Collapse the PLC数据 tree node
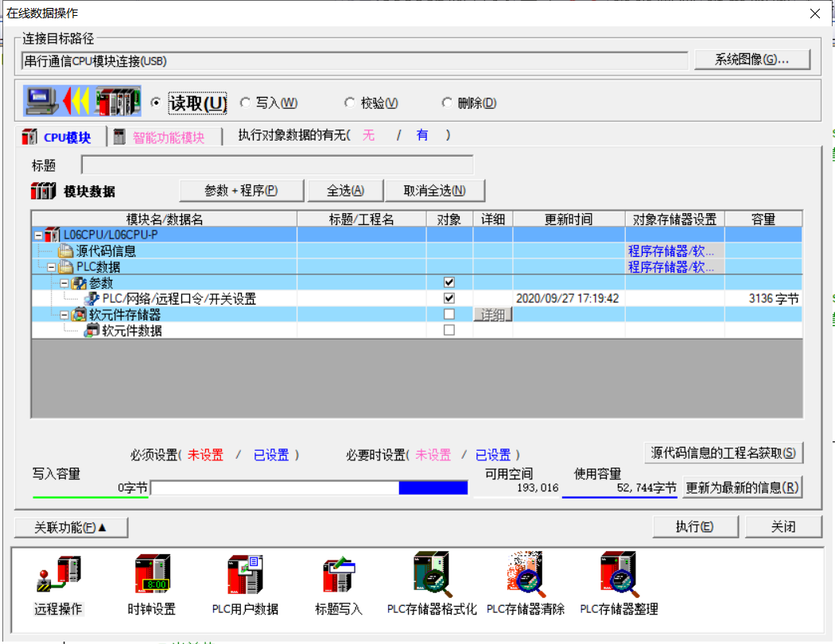Viewport: 835px width, 644px height. point(51,267)
